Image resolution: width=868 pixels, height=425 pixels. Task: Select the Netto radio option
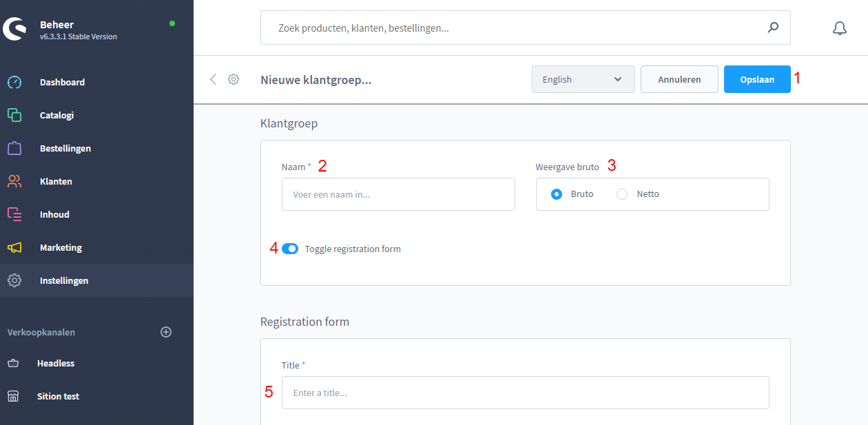[622, 194]
